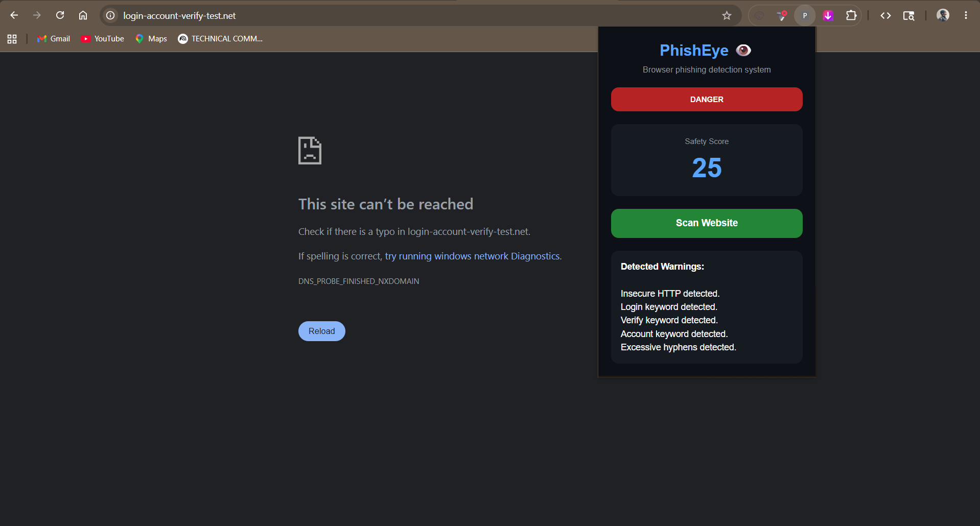Click the sad page error icon

tap(310, 151)
